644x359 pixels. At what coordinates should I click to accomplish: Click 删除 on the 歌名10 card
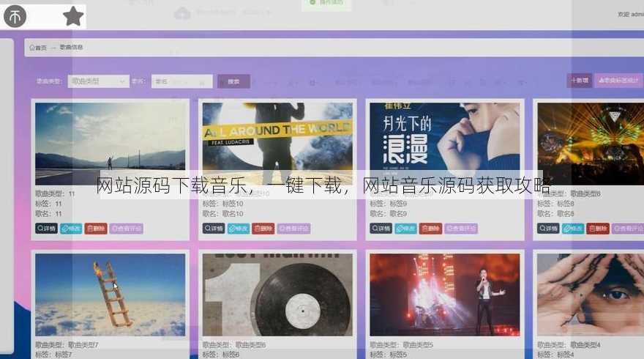pos(263,229)
